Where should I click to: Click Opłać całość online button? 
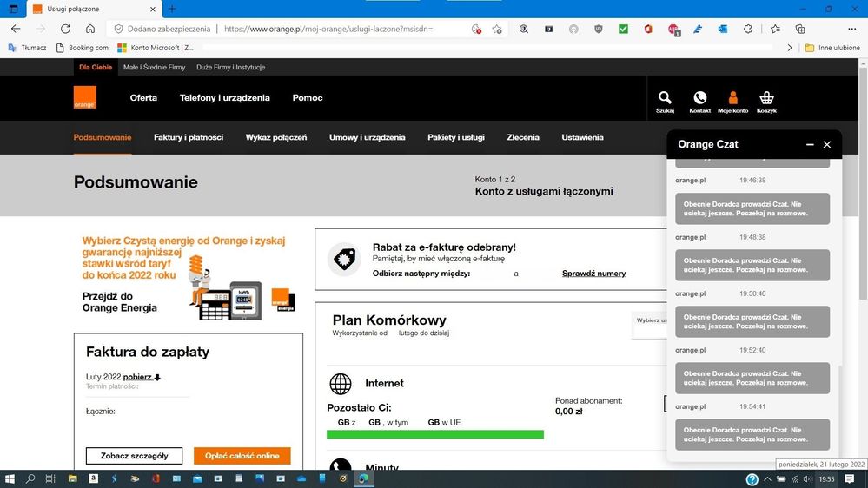[242, 456]
